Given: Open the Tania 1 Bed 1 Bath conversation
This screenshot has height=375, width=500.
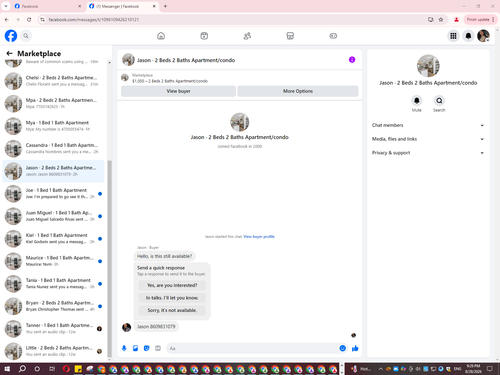Looking at the screenshot, I should pos(53,284).
